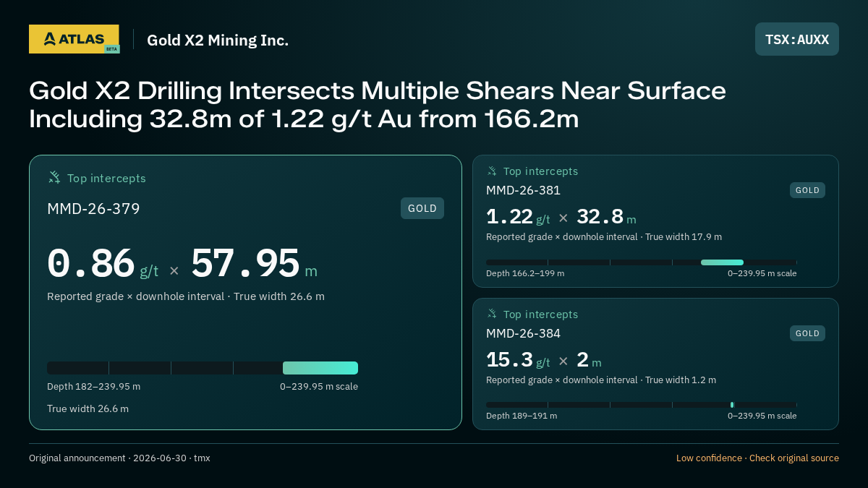Click the depth bar for 182–239.95 m
This screenshot has width=868, height=488.
[x=203, y=368]
